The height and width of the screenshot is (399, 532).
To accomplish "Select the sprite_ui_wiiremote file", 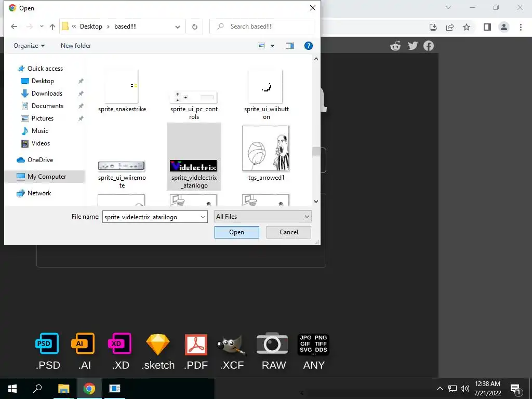I will click(122, 174).
